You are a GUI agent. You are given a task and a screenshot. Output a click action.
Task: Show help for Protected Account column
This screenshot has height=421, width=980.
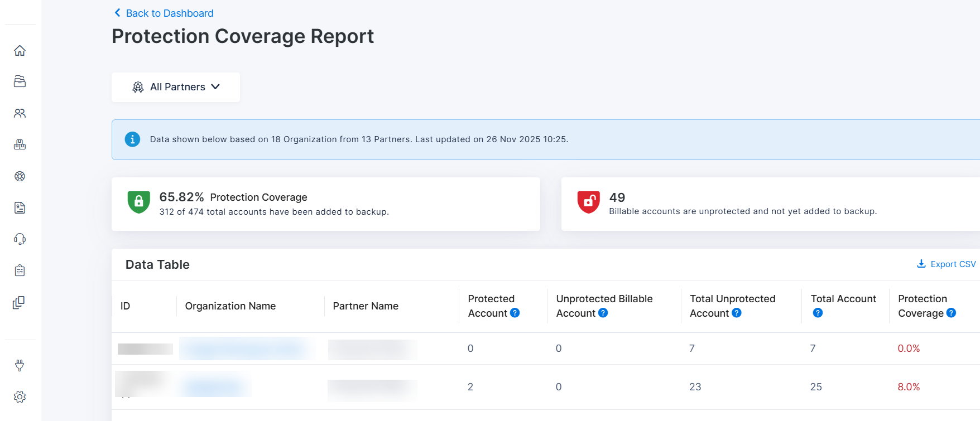pyautogui.click(x=515, y=313)
